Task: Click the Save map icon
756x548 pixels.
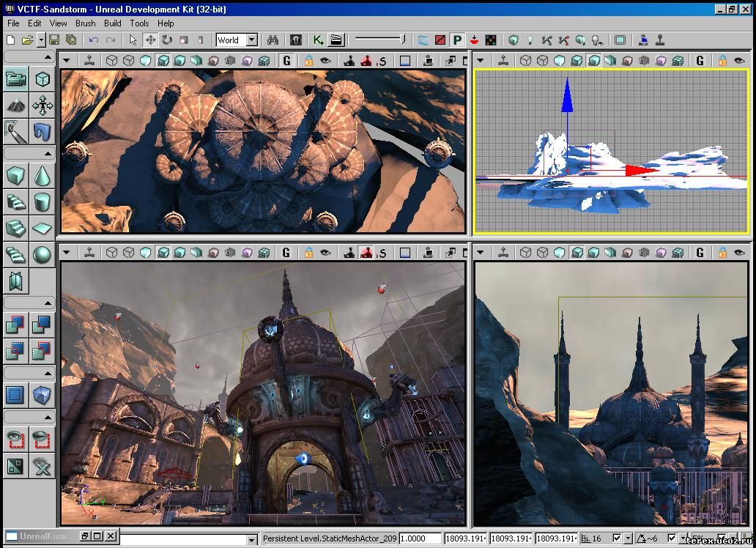Action: click(56, 40)
